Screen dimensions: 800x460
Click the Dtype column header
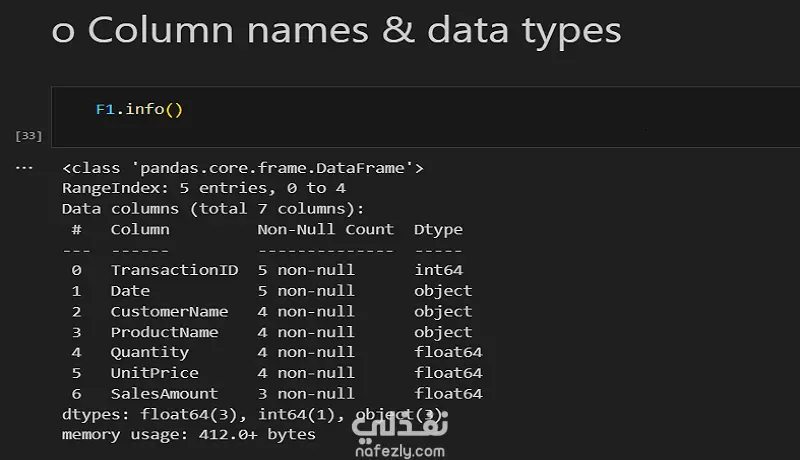[x=438, y=229]
